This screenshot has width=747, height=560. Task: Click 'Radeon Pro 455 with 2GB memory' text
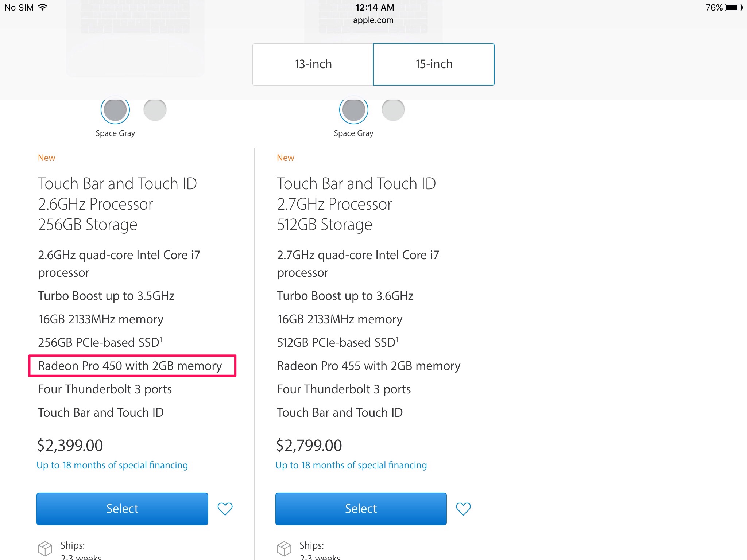click(x=368, y=366)
